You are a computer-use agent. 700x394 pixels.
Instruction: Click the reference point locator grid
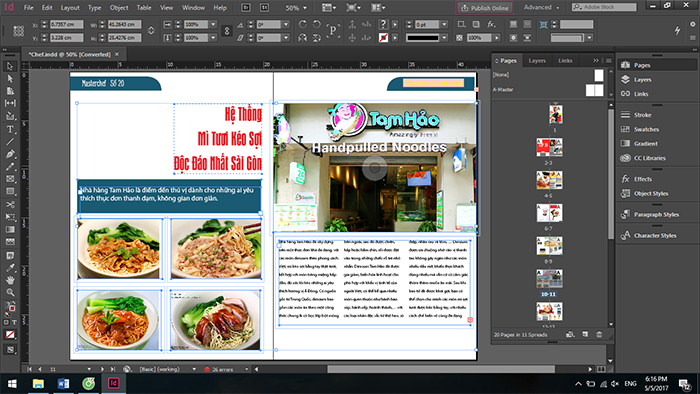[x=18, y=31]
